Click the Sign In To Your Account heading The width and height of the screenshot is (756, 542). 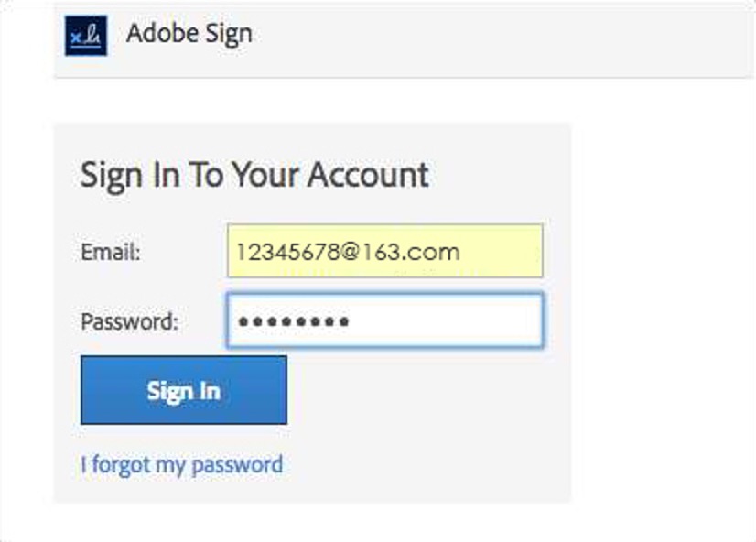tap(254, 175)
